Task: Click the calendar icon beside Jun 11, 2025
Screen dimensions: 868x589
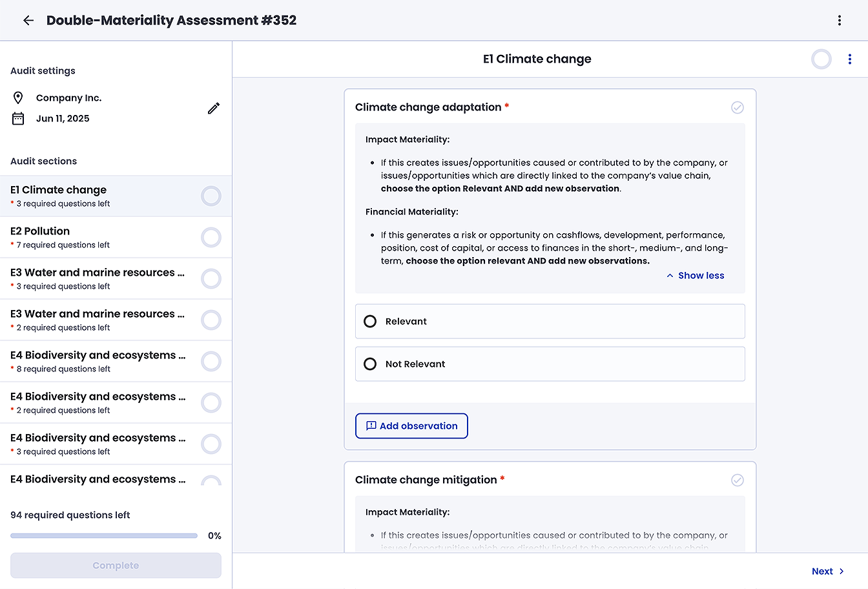Action: pyautogui.click(x=18, y=118)
